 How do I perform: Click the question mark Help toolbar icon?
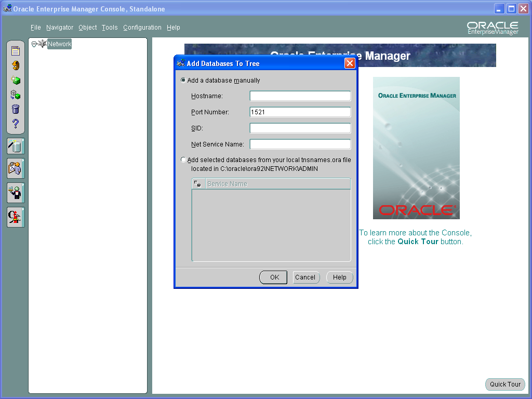16,124
